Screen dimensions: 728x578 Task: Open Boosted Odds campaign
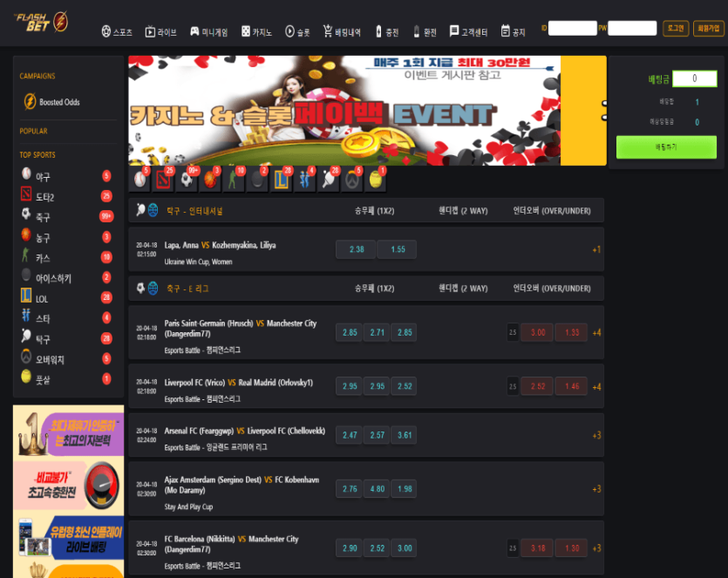click(x=52, y=102)
